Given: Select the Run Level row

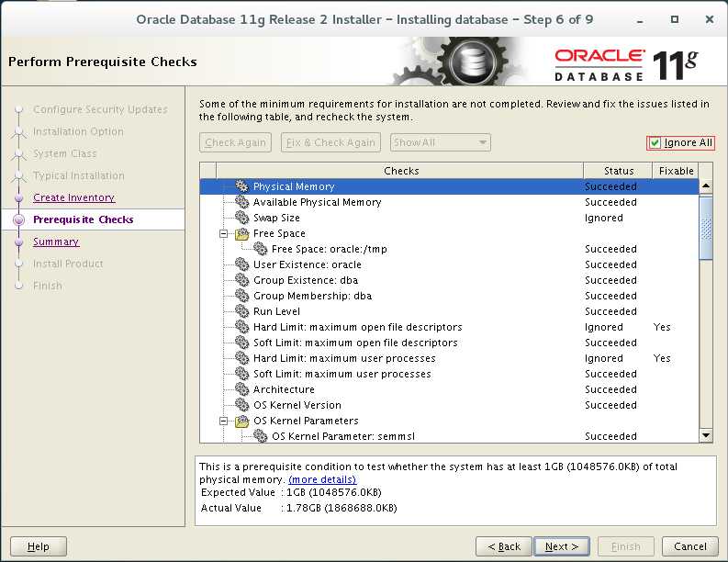Looking at the screenshot, I should click(x=449, y=311).
